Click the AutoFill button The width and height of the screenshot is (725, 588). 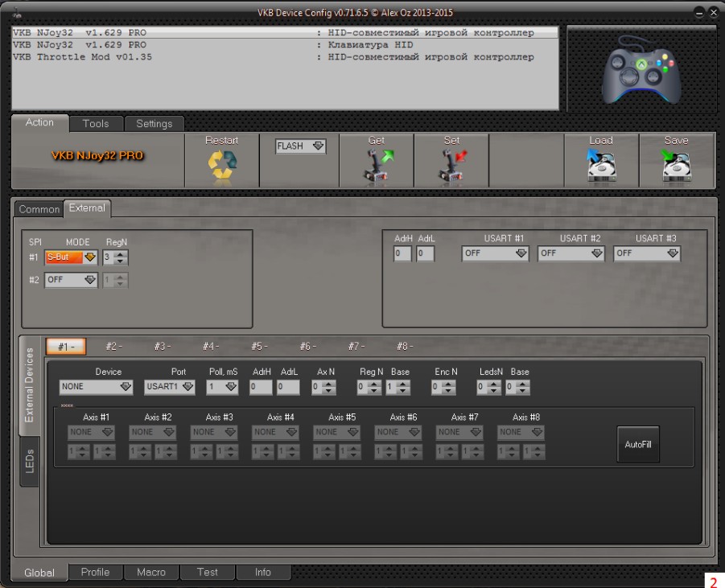(x=638, y=444)
